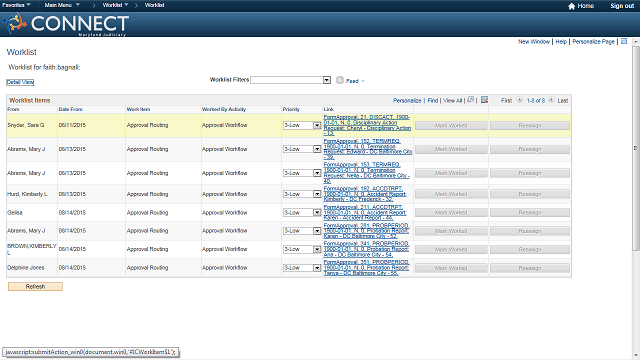Viewport: 640px width, 360px height.
Task: Click the First navigation link
Action: tap(506, 100)
